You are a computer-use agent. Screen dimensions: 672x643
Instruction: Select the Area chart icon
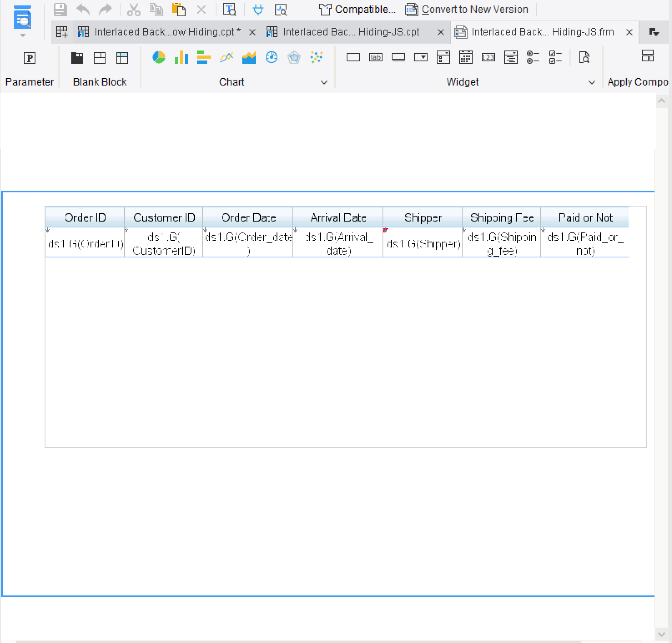pos(249,58)
